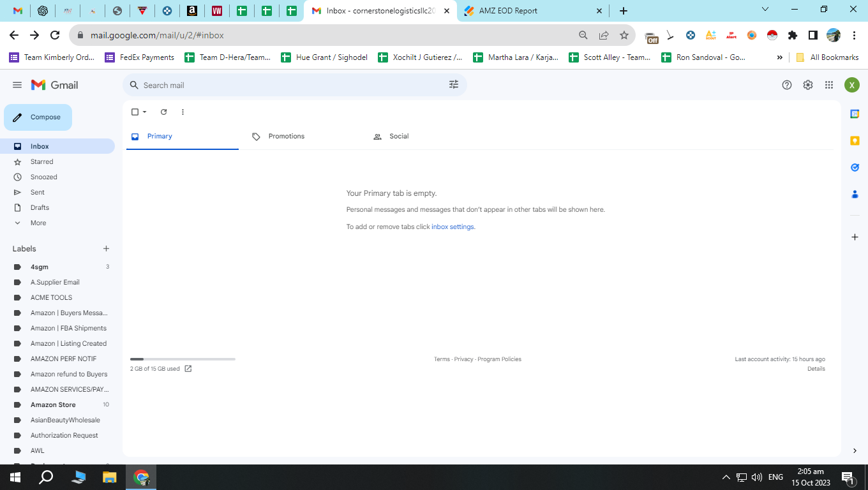Open Windows Start menu
Image resolution: width=868 pixels, height=490 pixels.
click(15, 477)
